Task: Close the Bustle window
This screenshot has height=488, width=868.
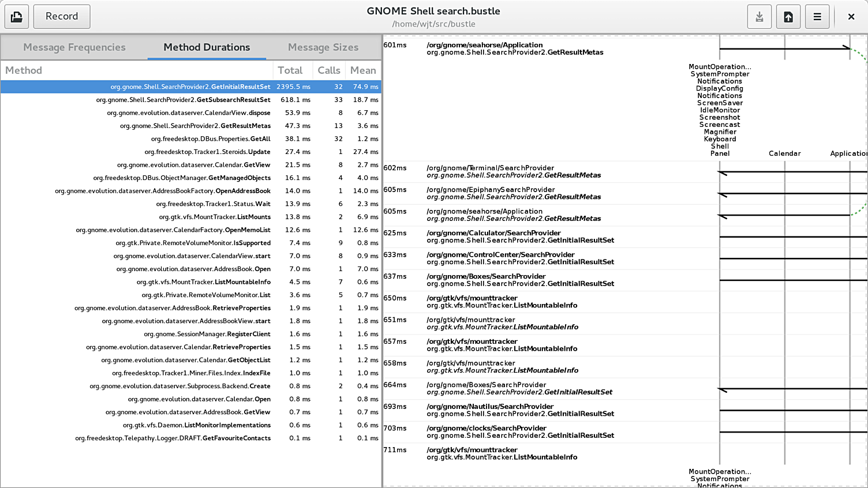Action: click(851, 16)
